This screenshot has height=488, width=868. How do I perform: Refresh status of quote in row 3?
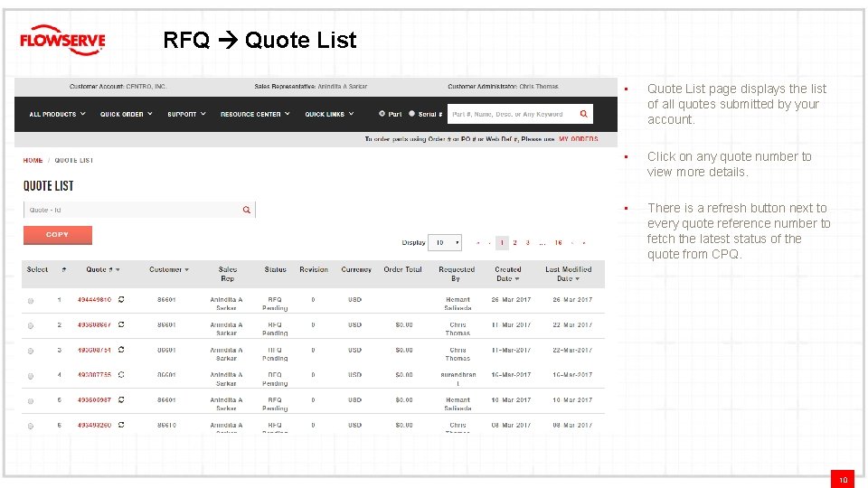point(121,350)
